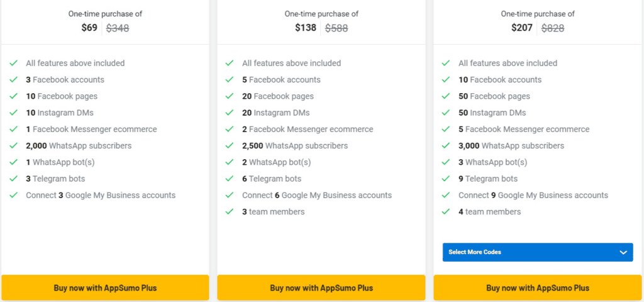Click checkmark next to 9 Telegram bots
The width and height of the screenshot is (644, 302).
pyautogui.click(x=446, y=179)
